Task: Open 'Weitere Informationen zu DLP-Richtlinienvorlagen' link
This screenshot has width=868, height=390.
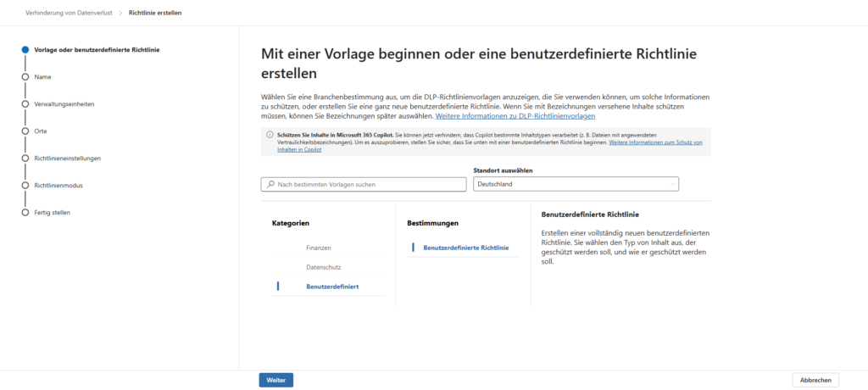Action: (x=515, y=116)
